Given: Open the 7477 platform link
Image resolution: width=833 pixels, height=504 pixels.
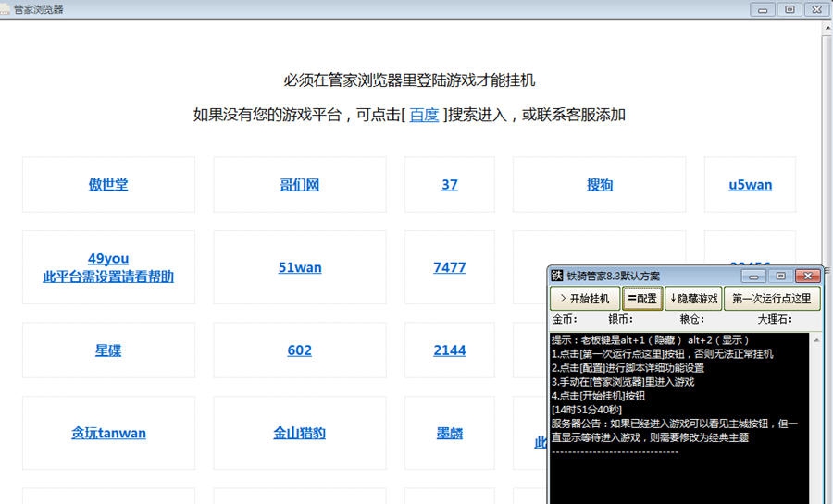Looking at the screenshot, I should click(x=450, y=267).
